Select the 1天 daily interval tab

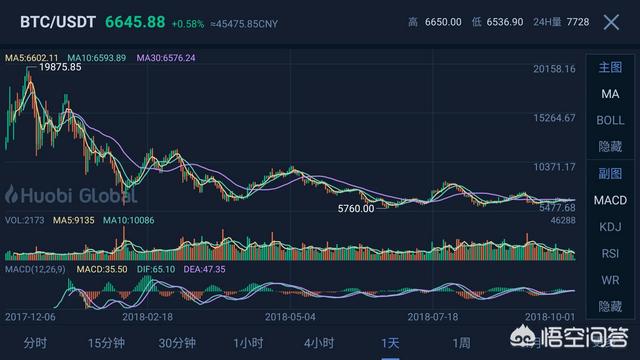(x=390, y=343)
